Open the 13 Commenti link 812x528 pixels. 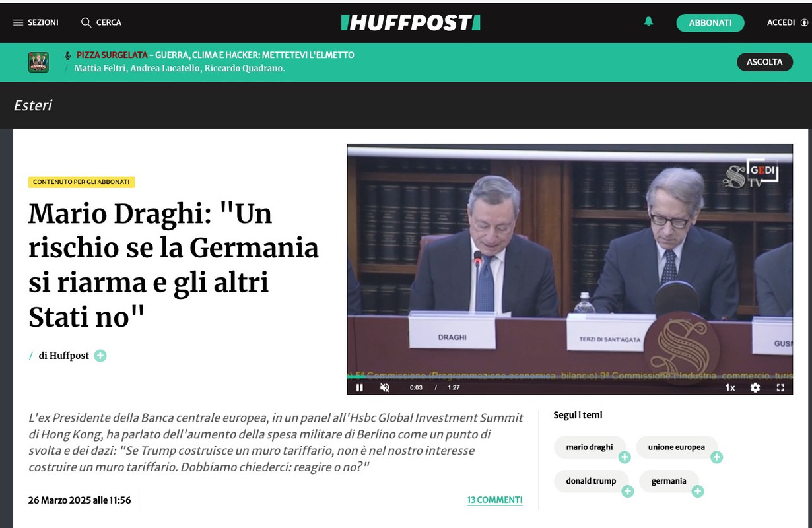tap(494, 500)
